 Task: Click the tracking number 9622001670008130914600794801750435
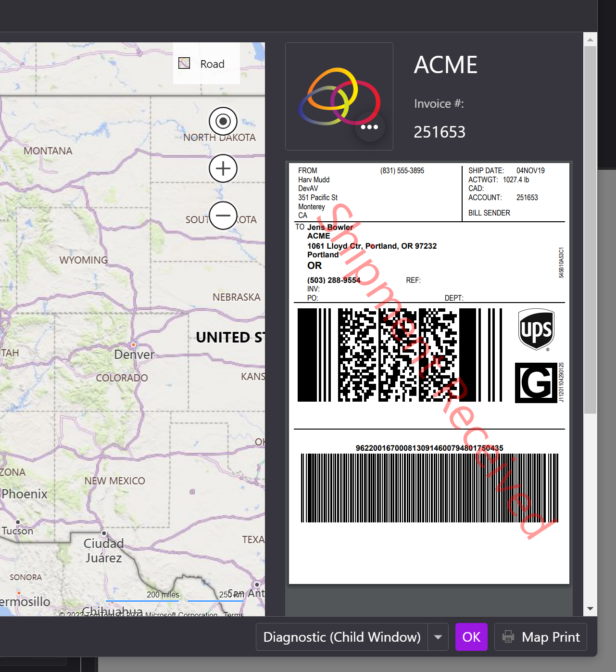coord(429,448)
